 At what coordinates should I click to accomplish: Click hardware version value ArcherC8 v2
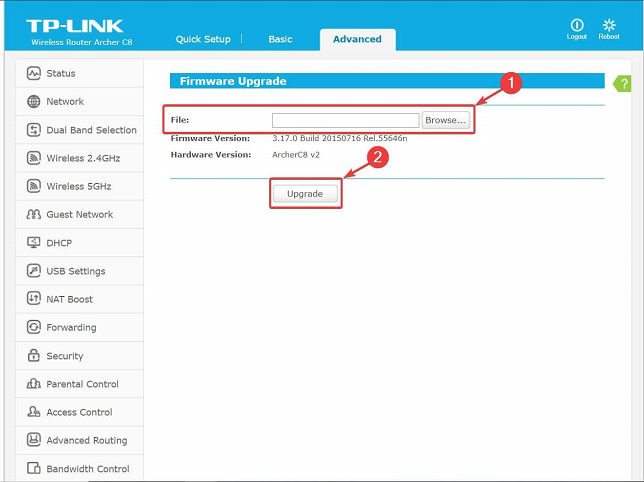tap(296, 155)
